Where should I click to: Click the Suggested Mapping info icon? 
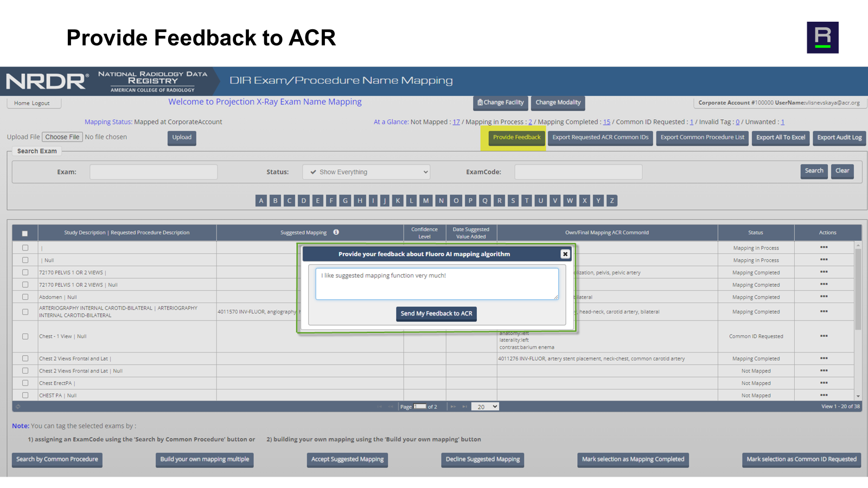[336, 232]
